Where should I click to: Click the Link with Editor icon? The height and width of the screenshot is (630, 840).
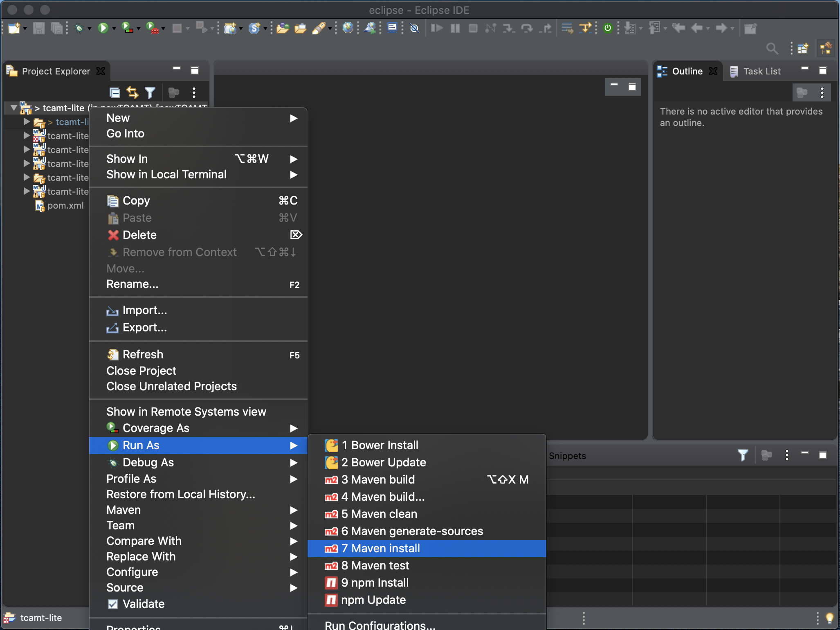132,93
